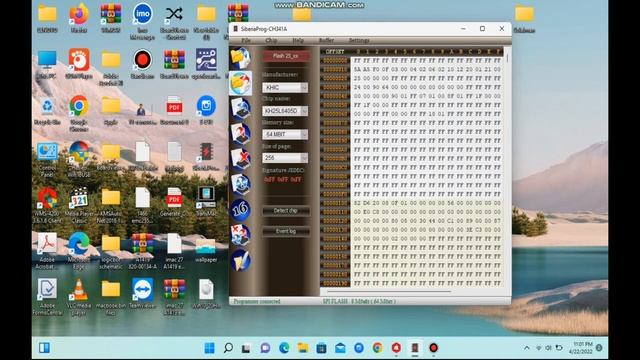The image size is (640, 360).
Task: Open the Bandicam desktop shortcut
Action: tap(142, 64)
